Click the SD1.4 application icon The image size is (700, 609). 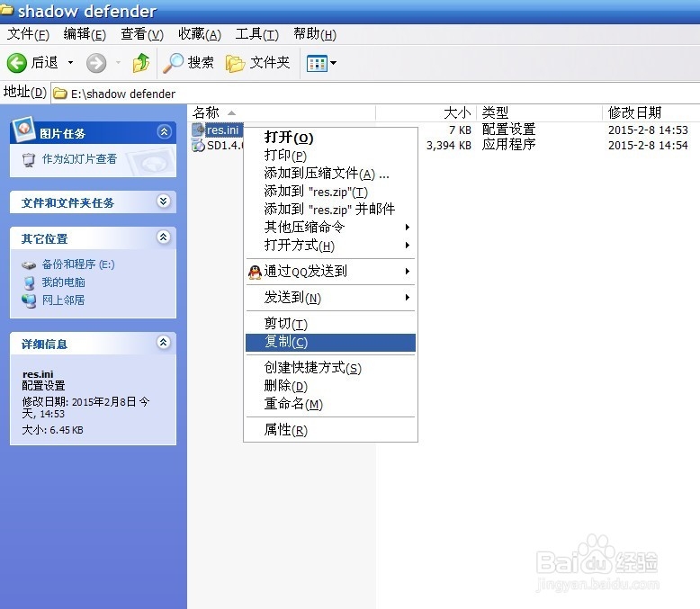[x=198, y=145]
